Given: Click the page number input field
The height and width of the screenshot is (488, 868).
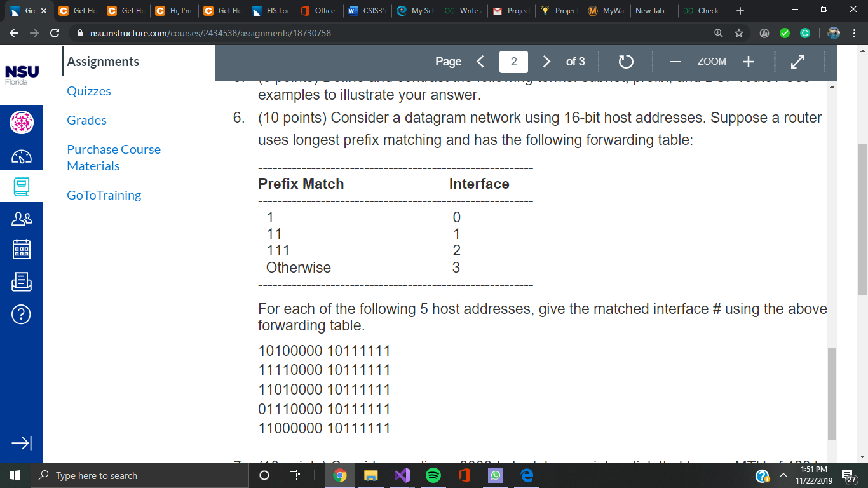Looking at the screenshot, I should point(513,62).
